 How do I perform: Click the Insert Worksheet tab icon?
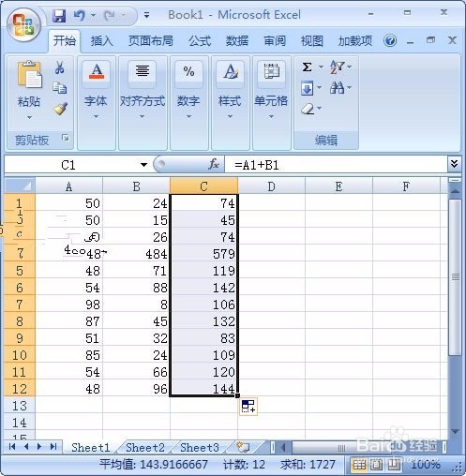click(x=243, y=447)
